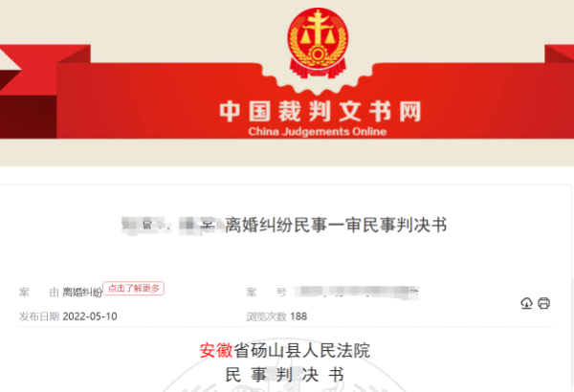The width and height of the screenshot is (574, 392).
Task: Click the 中国裁判文书网 site title
Action: (320, 111)
